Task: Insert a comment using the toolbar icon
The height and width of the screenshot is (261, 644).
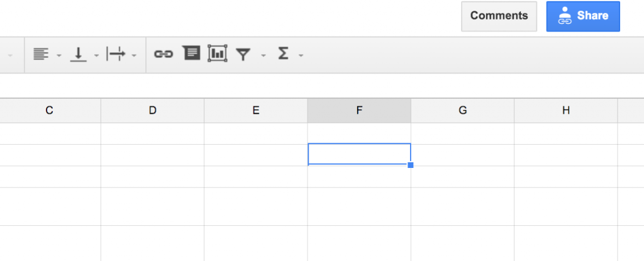Action: click(191, 53)
